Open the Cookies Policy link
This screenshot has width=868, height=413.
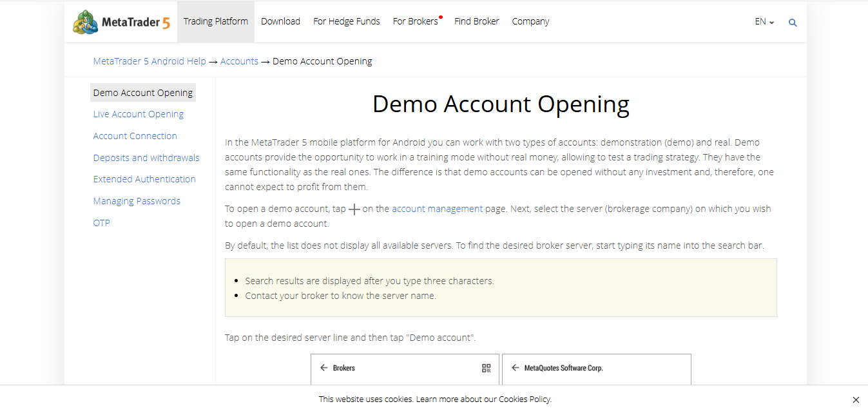tap(525, 399)
